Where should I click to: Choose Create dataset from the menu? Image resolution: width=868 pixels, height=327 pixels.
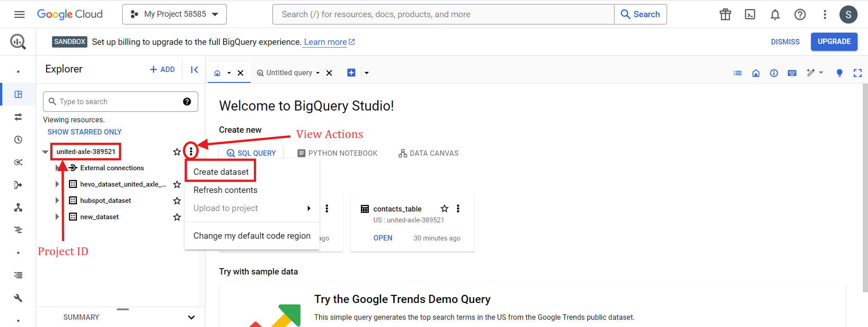point(221,172)
